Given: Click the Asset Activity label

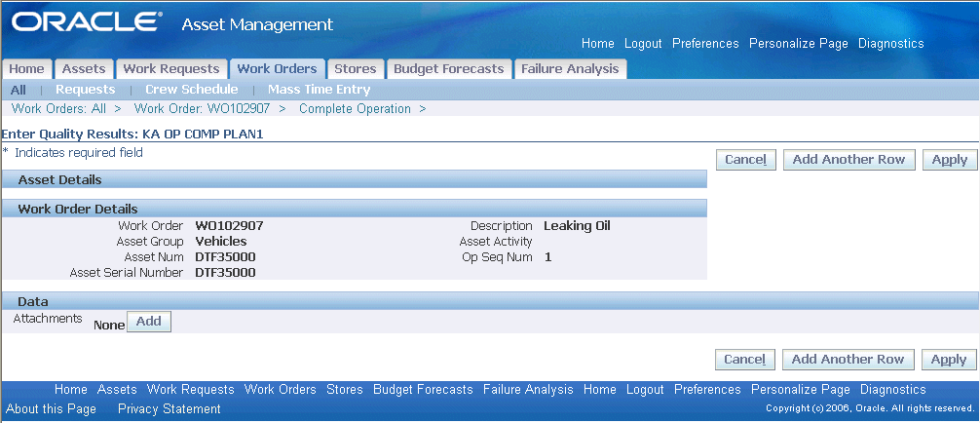Looking at the screenshot, I should (x=496, y=242).
